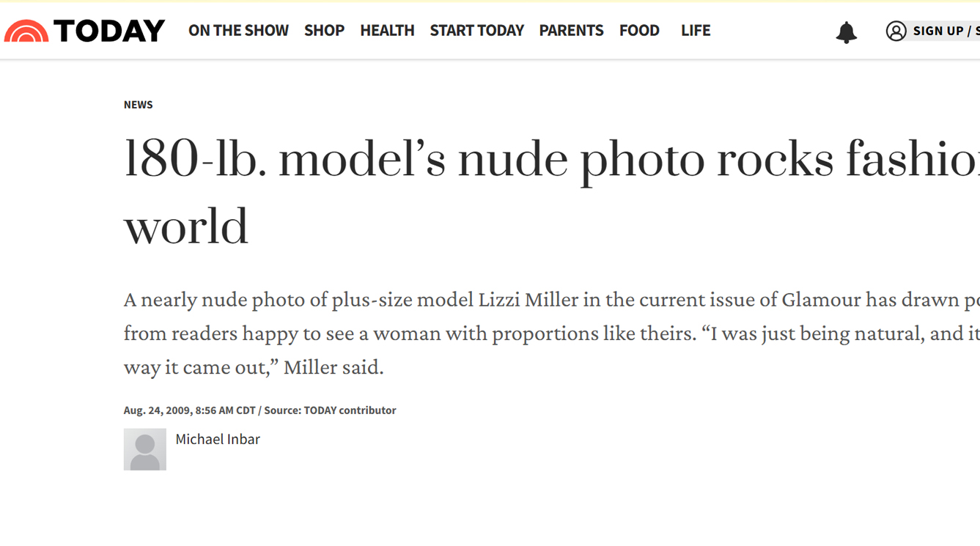Open the START TODAY nav item
The image size is (980, 546).
pyautogui.click(x=476, y=31)
